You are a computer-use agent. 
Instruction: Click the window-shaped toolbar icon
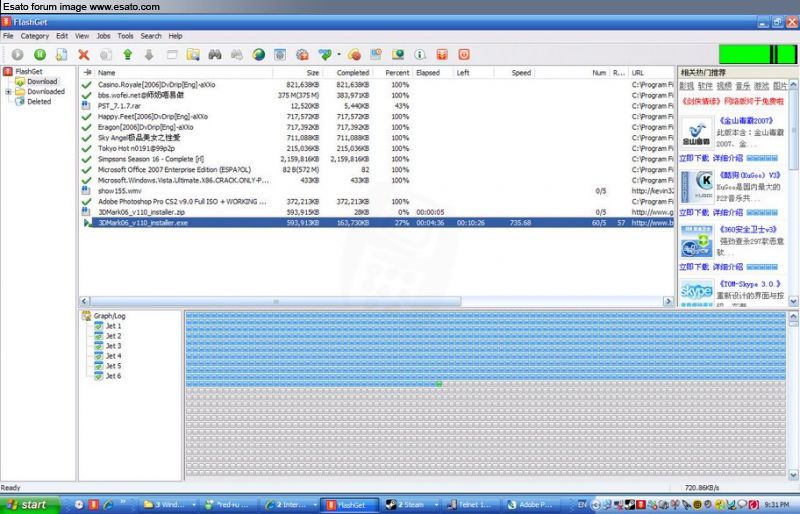point(171,54)
